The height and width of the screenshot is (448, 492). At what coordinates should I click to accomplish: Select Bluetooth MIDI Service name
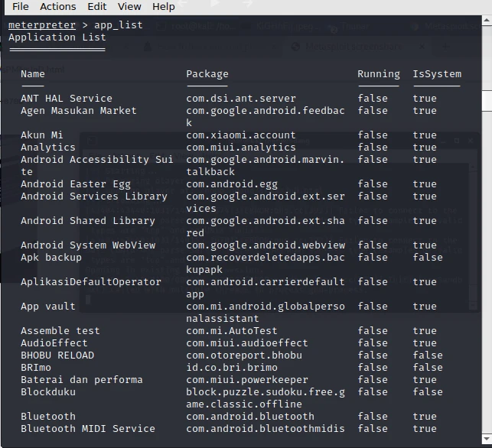pos(88,429)
